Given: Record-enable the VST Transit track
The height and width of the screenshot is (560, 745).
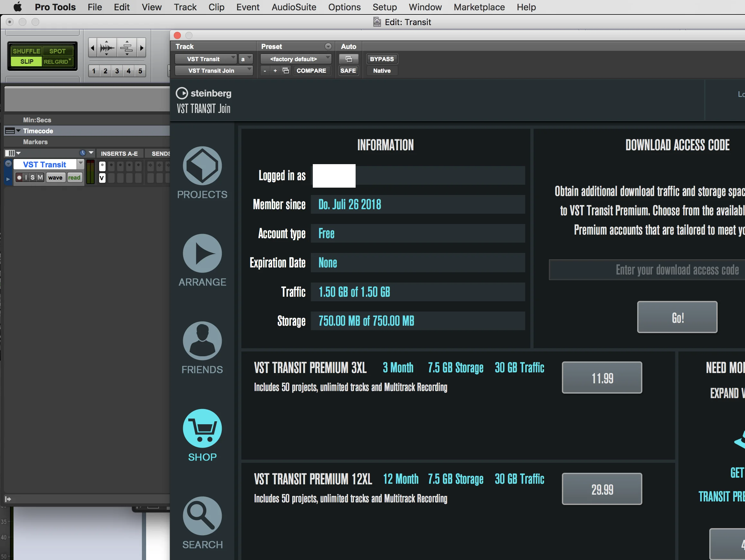Looking at the screenshot, I should click(19, 177).
